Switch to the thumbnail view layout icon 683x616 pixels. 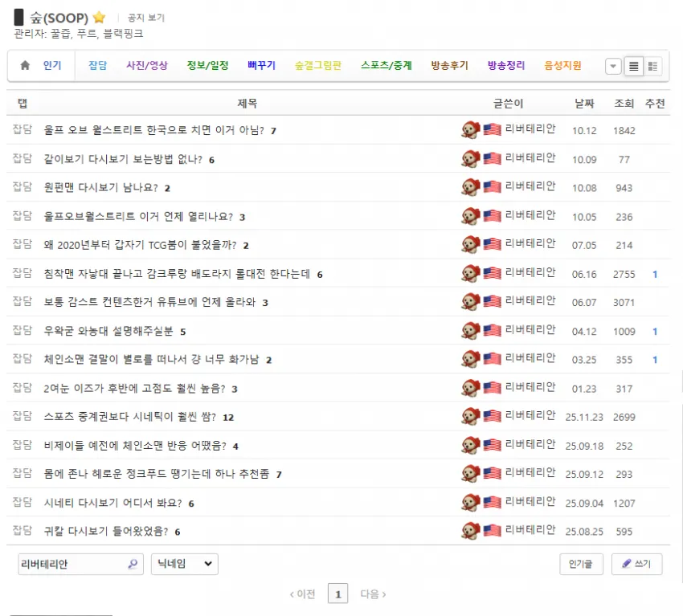652,66
